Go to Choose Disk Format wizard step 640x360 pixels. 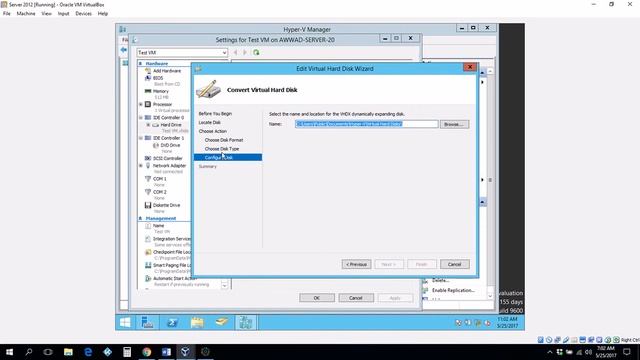click(x=224, y=140)
